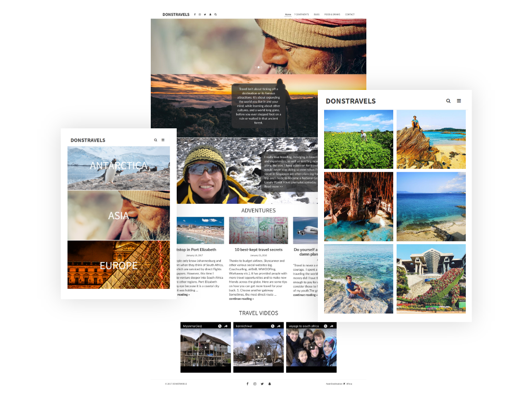Open Twitter icon in the page footer
Image resolution: width=532 pixels, height=399 pixels.
[x=262, y=384]
